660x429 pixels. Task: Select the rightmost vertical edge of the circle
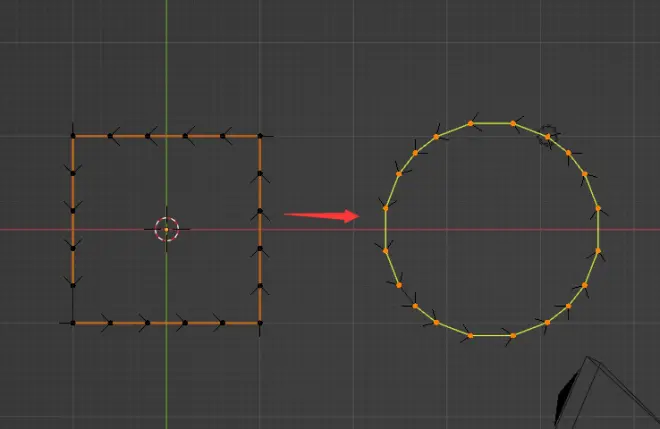(x=599, y=229)
